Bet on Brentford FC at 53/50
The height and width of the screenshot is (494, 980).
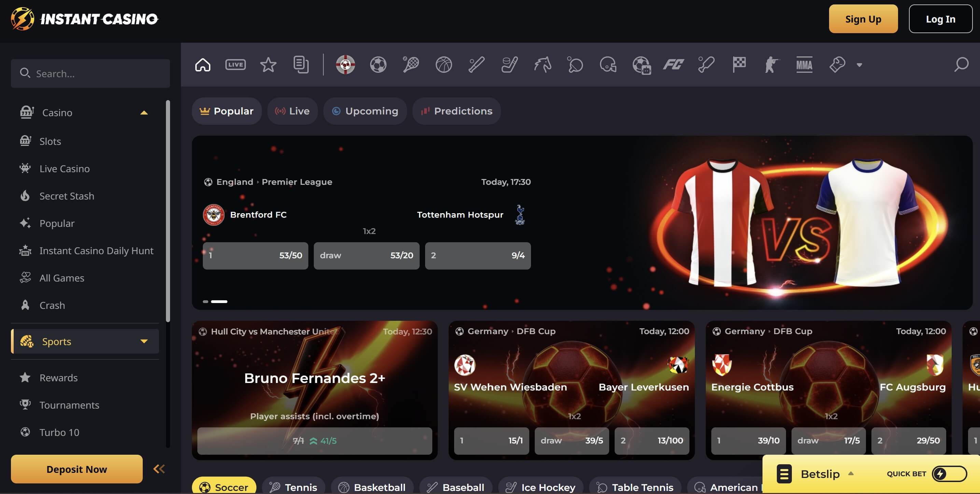click(255, 256)
